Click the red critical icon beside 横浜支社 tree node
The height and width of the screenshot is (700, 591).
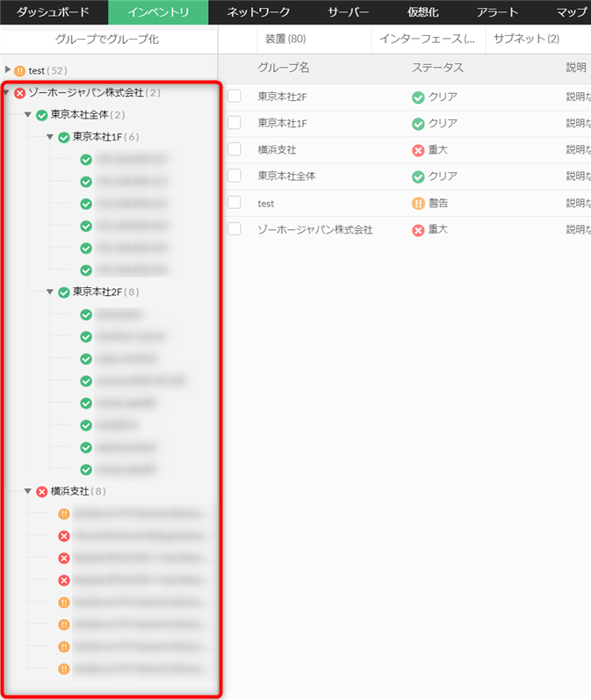42,492
